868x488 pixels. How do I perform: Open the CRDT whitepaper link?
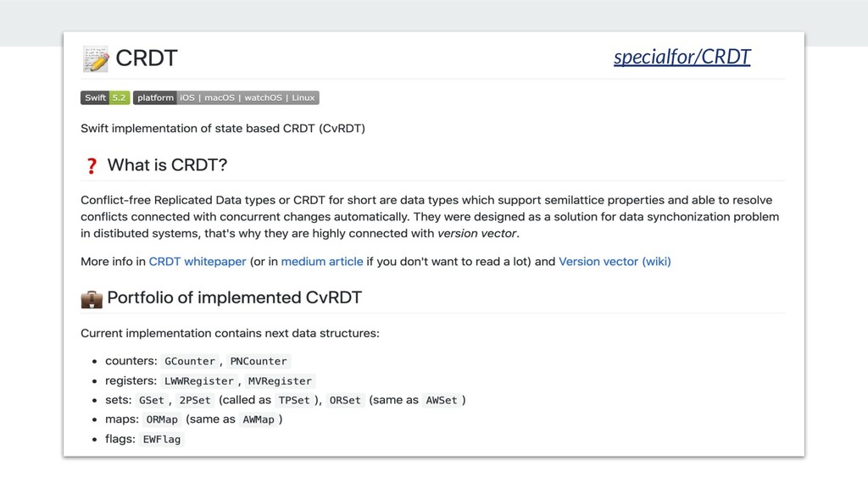coord(198,262)
